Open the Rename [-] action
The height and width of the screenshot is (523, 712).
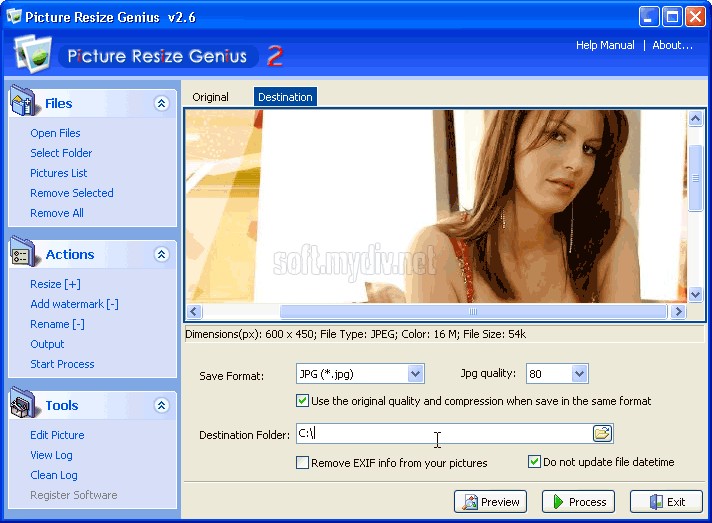(57, 324)
